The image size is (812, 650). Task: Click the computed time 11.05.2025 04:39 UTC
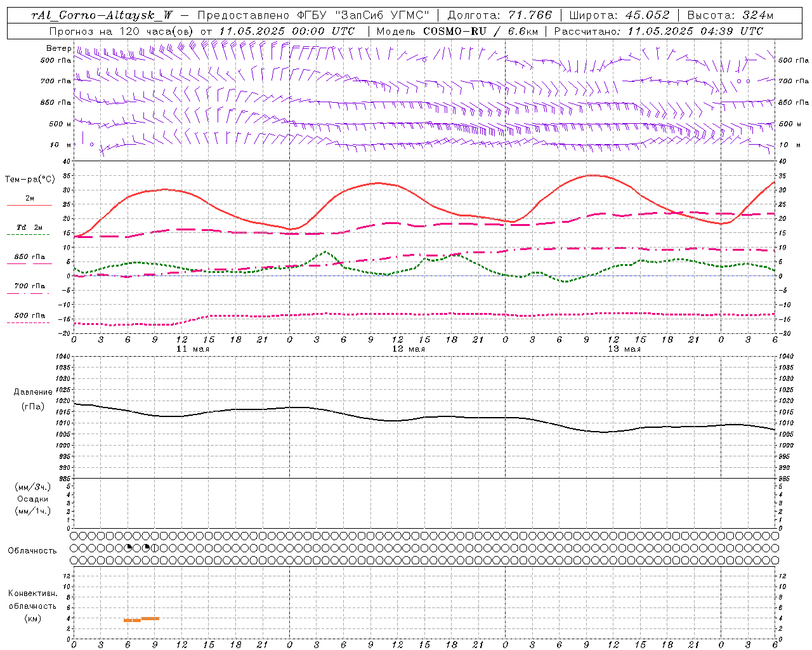tap(695, 31)
